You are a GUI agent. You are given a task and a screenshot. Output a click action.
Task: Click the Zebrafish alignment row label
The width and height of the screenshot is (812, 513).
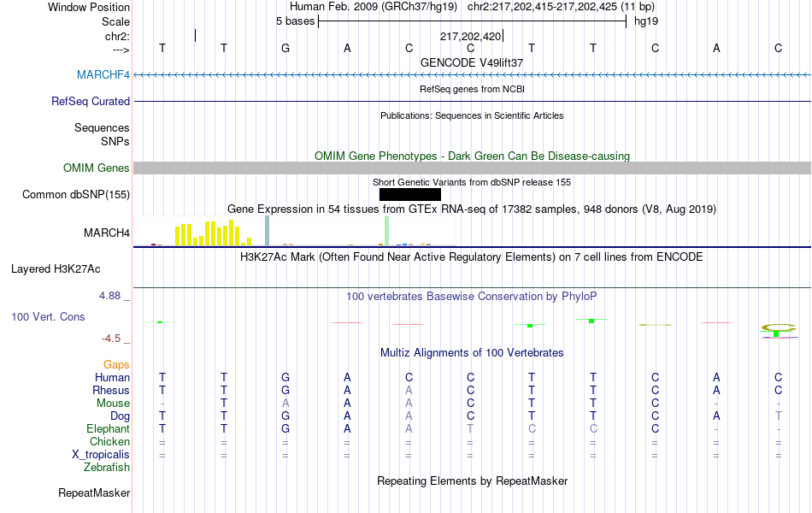107,468
